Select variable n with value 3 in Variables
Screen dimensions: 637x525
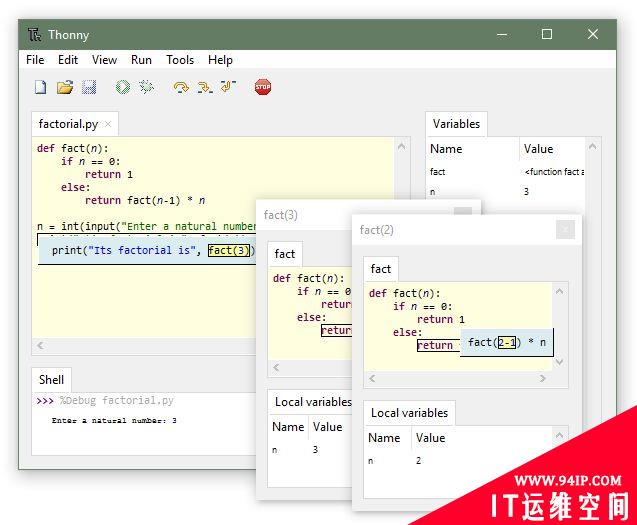point(507,191)
